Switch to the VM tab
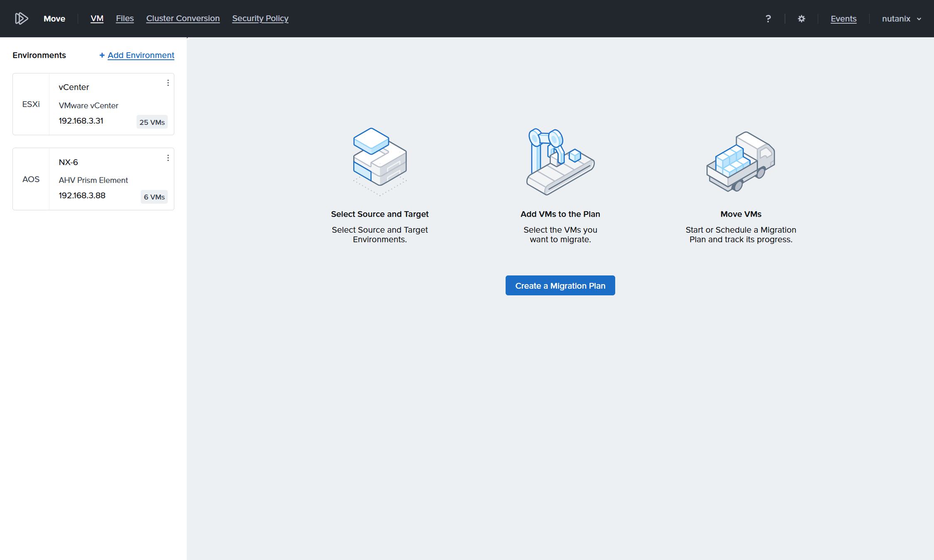Screen dimensions: 934x560 [x=97, y=19]
